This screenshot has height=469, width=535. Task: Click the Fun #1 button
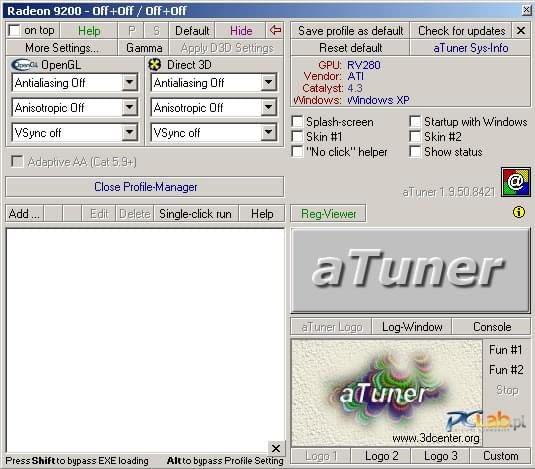[505, 350]
